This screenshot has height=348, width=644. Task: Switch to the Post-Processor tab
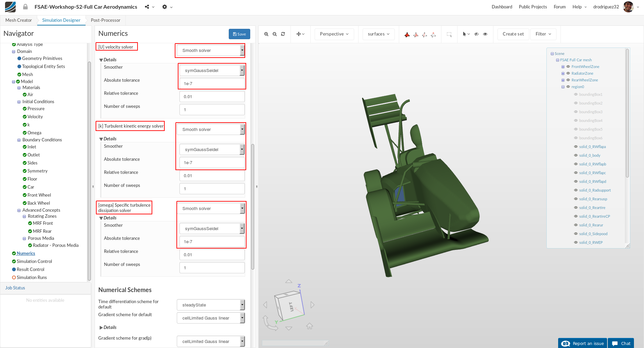pos(105,20)
